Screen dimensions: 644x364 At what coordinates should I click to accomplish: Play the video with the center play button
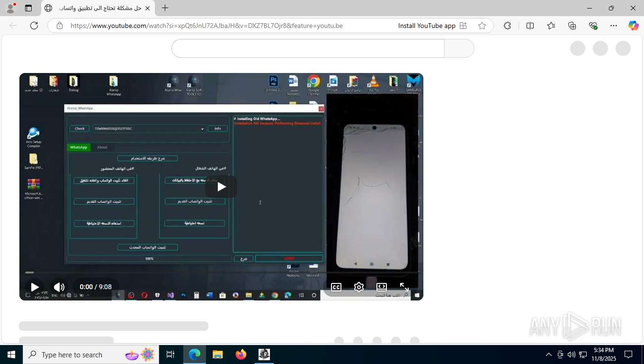221,187
